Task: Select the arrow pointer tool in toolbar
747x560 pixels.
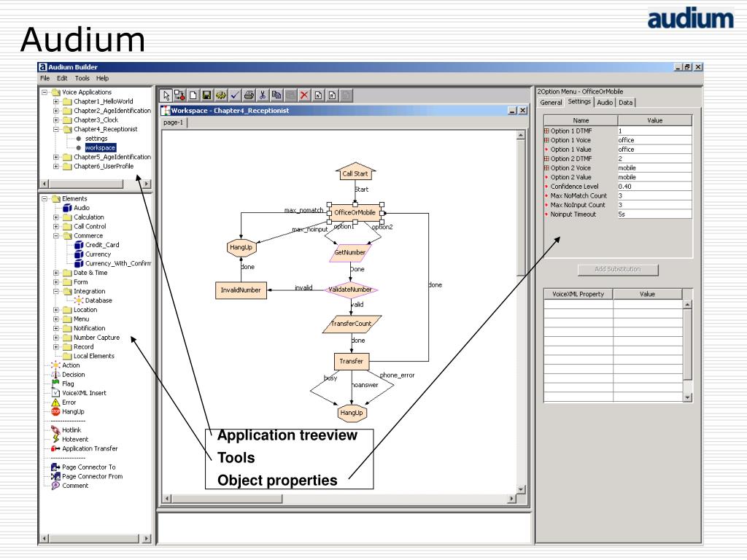Action: pyautogui.click(x=166, y=96)
